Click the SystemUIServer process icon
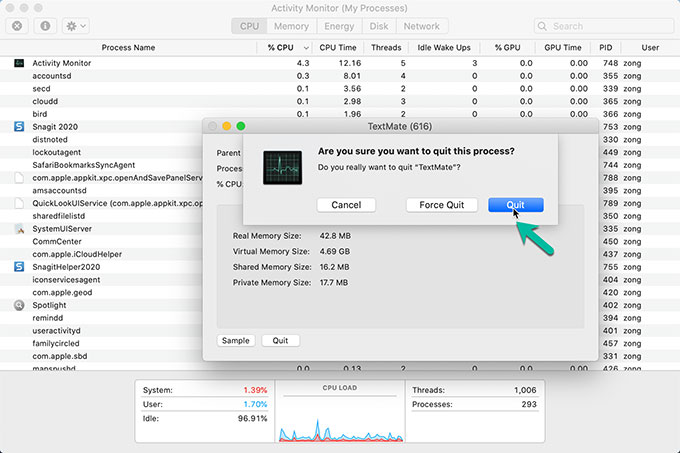Viewport: 680px width, 453px height. [x=19, y=228]
